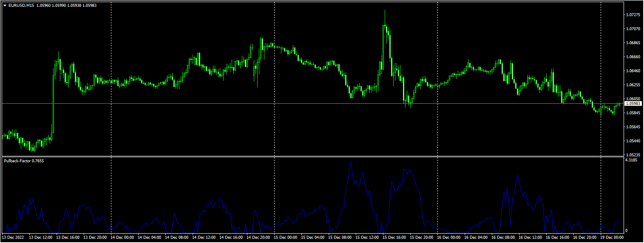Click the EURUSD,M15 chart symbol label
Screen dimensions: 644x243
(x=21, y=6)
